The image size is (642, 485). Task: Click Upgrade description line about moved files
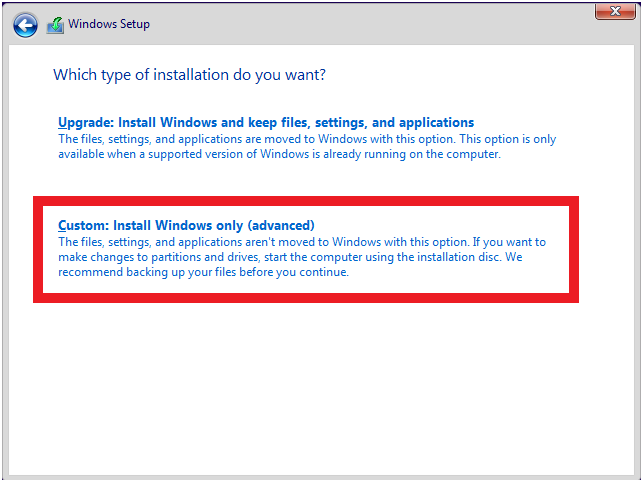[307, 139]
